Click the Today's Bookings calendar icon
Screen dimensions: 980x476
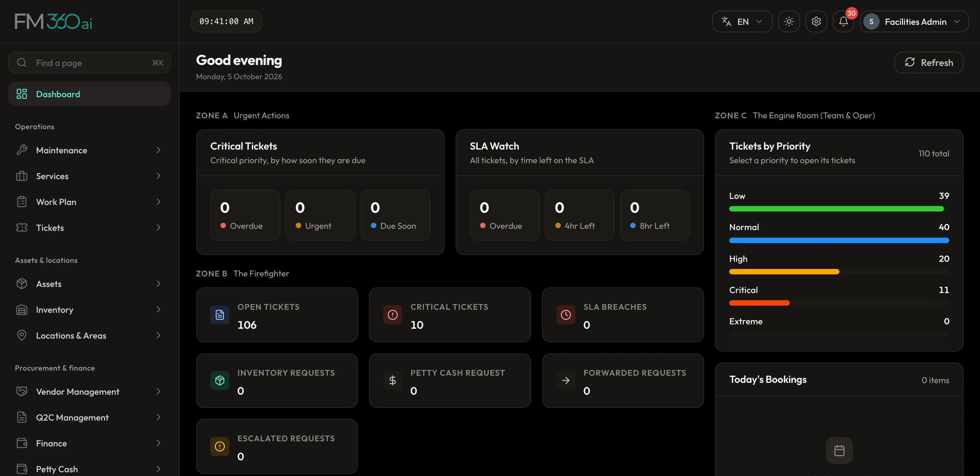point(839,451)
